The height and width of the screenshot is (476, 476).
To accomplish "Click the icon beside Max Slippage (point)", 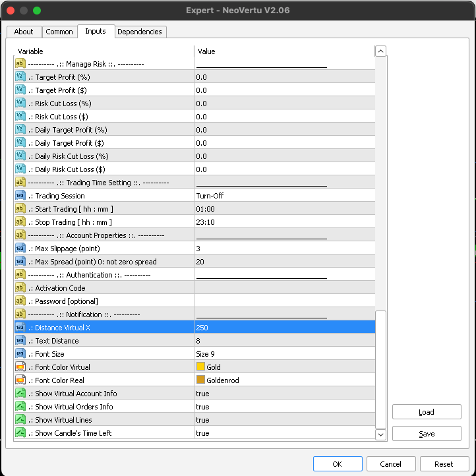I will pos(20,249).
